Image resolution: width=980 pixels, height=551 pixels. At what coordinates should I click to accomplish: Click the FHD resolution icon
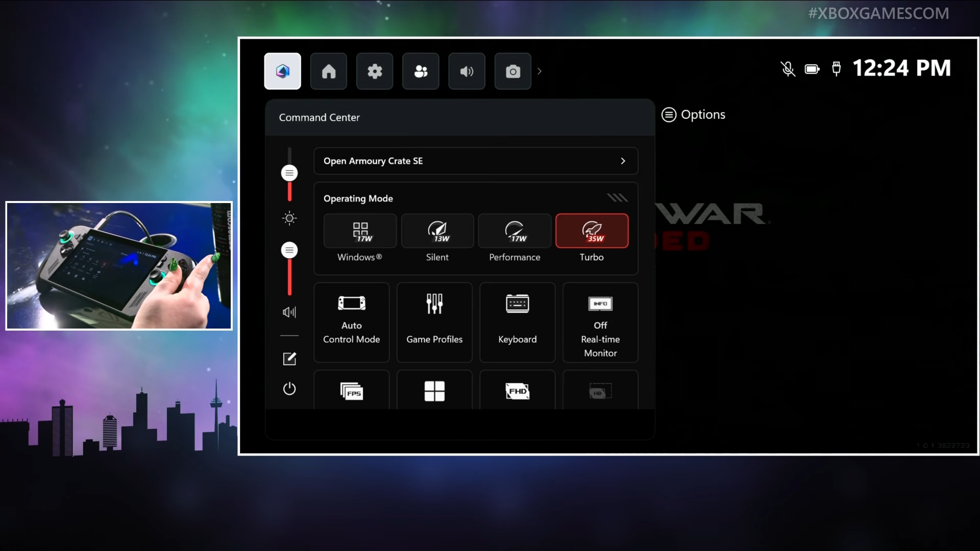(517, 391)
